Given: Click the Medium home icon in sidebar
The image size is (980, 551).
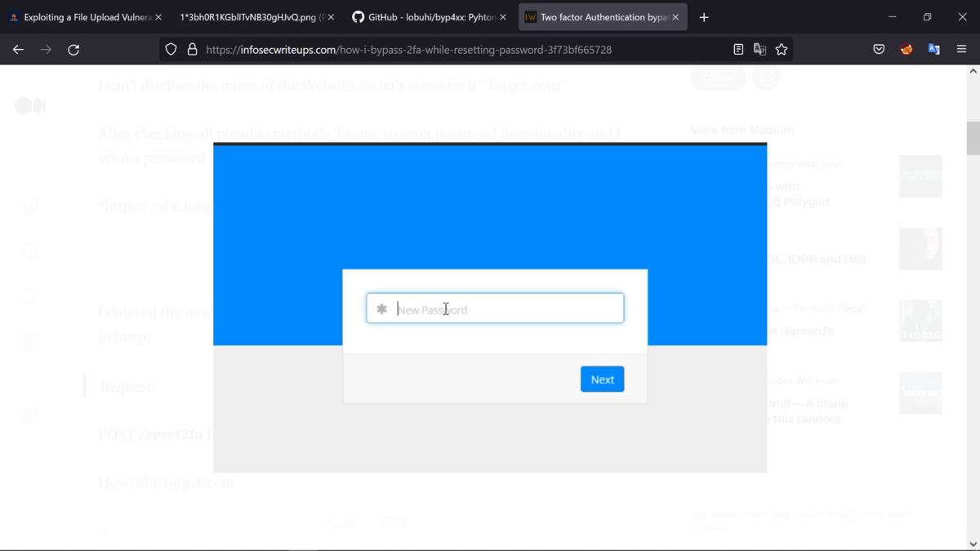Looking at the screenshot, I should click(x=30, y=204).
